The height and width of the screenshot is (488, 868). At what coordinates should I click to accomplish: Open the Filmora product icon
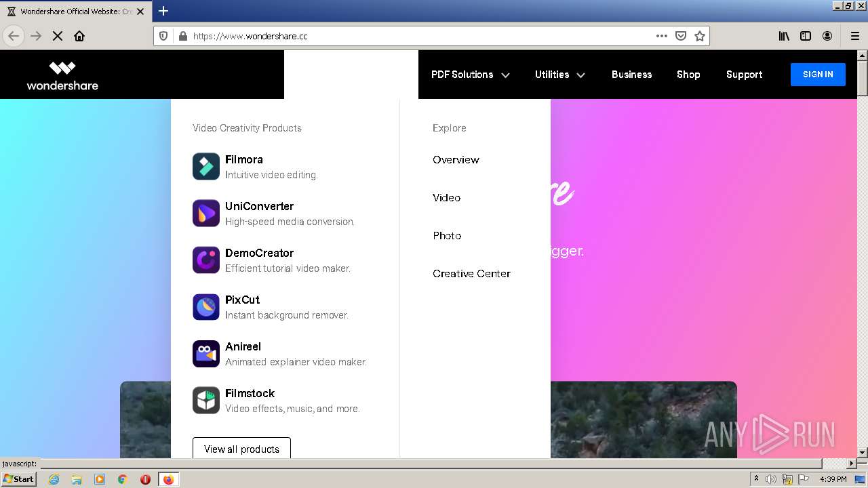206,167
